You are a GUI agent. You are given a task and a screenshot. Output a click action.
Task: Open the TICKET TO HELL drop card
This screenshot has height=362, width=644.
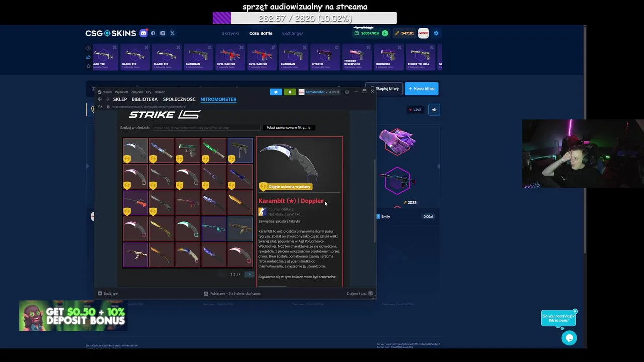[x=420, y=57]
